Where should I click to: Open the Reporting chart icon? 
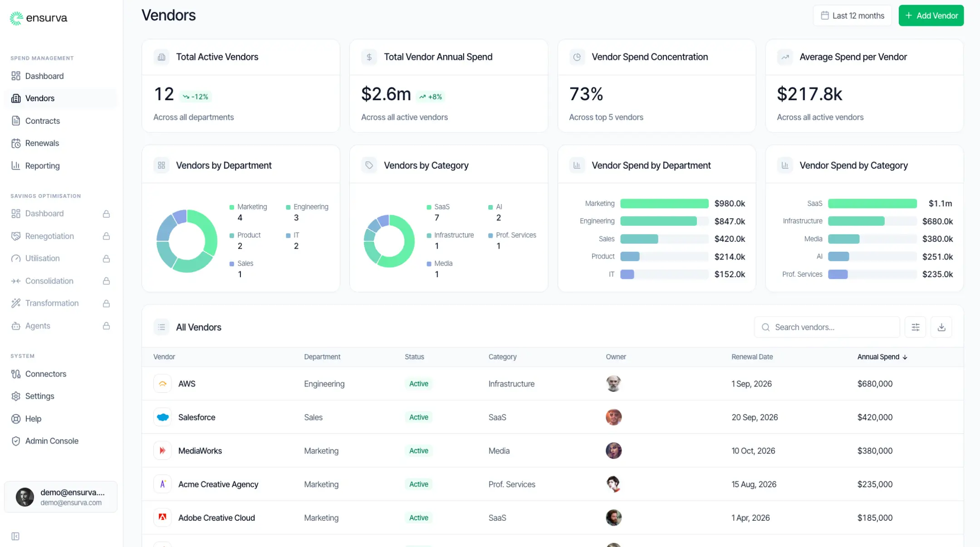(16, 166)
